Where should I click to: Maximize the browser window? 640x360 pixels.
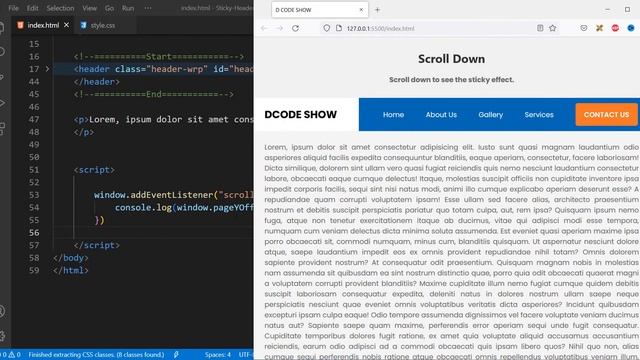[x=627, y=9]
